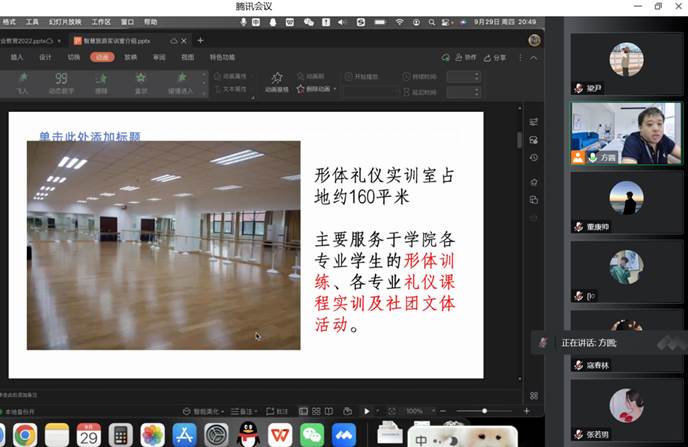Switch to slide sorter view icon
This screenshot has height=447, width=688.
click(316, 411)
